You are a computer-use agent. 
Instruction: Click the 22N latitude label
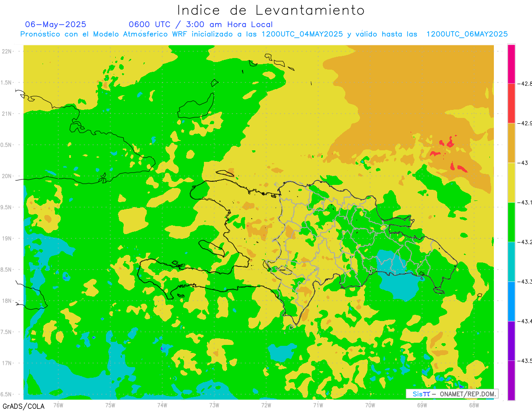click(x=6, y=51)
